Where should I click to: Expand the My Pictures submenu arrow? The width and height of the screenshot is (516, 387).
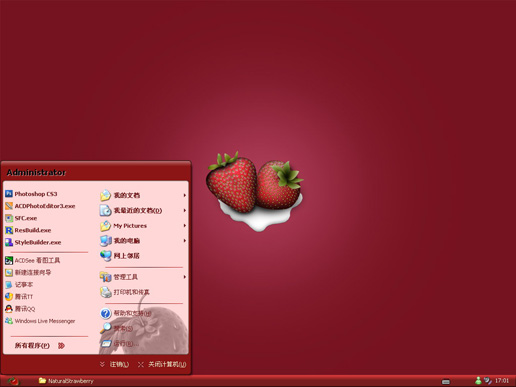(x=185, y=226)
